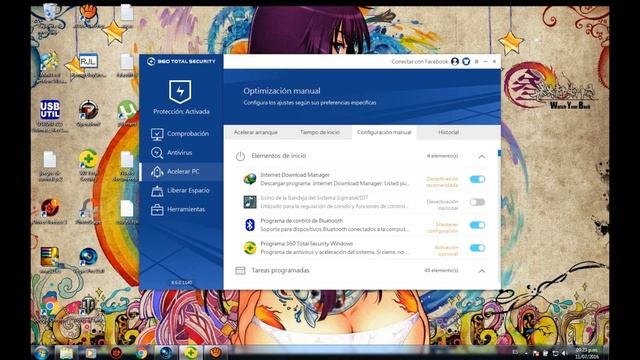Click the Protección Activada shield icon

click(180, 91)
